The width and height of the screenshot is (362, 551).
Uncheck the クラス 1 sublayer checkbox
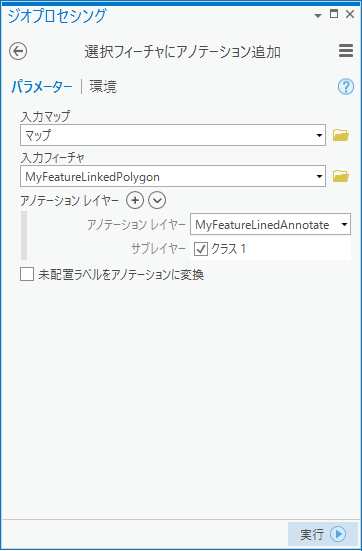[201, 249]
